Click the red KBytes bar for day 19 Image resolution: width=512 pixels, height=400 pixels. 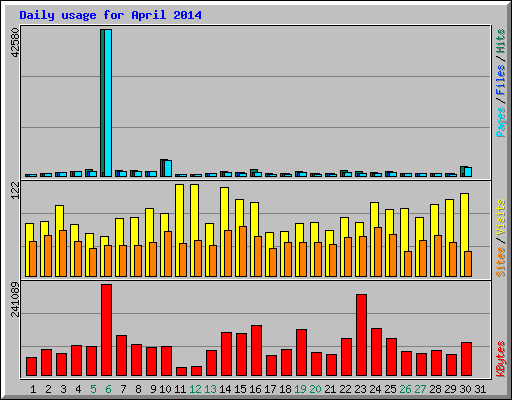point(302,353)
